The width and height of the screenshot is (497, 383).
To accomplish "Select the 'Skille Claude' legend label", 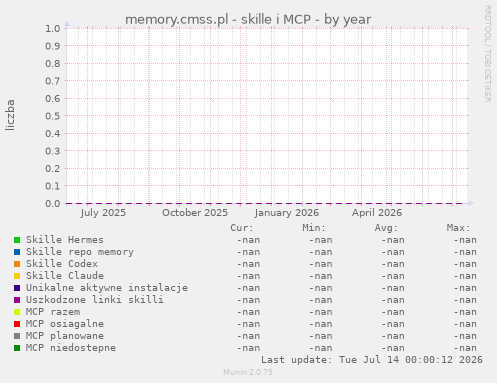I will (65, 276).
